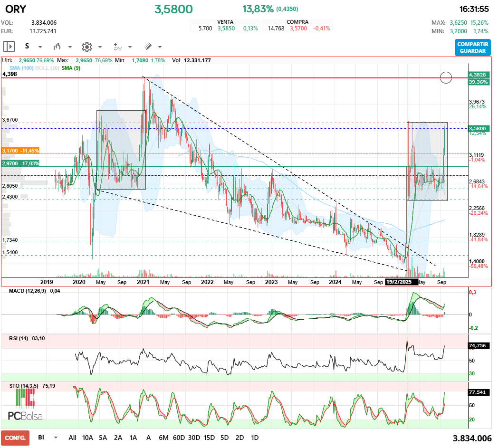The height and width of the screenshot is (448, 498).
Task: Open the CONFG. button
Action: pos(15,438)
